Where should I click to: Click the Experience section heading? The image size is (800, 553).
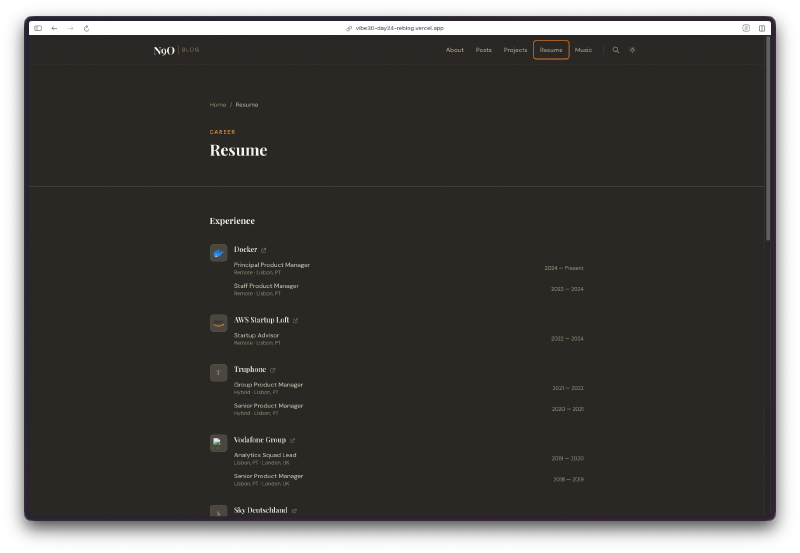point(232,221)
